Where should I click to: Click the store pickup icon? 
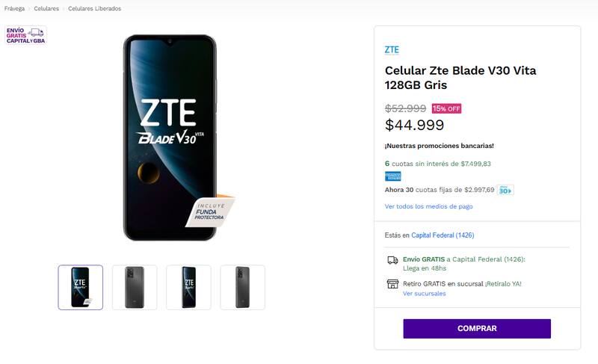coord(392,284)
